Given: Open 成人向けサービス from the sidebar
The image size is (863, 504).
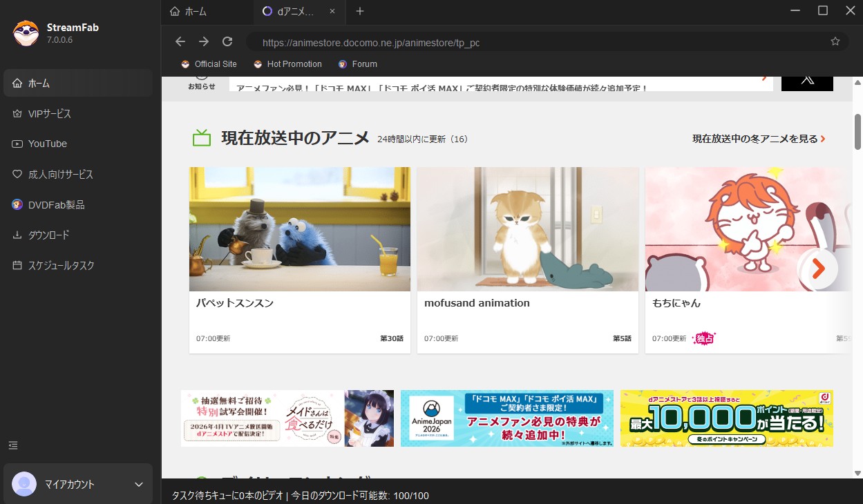Looking at the screenshot, I should tap(59, 174).
